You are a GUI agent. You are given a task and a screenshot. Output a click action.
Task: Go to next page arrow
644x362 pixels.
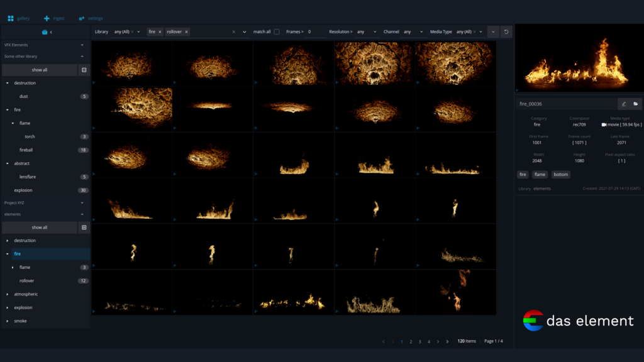pos(438,341)
